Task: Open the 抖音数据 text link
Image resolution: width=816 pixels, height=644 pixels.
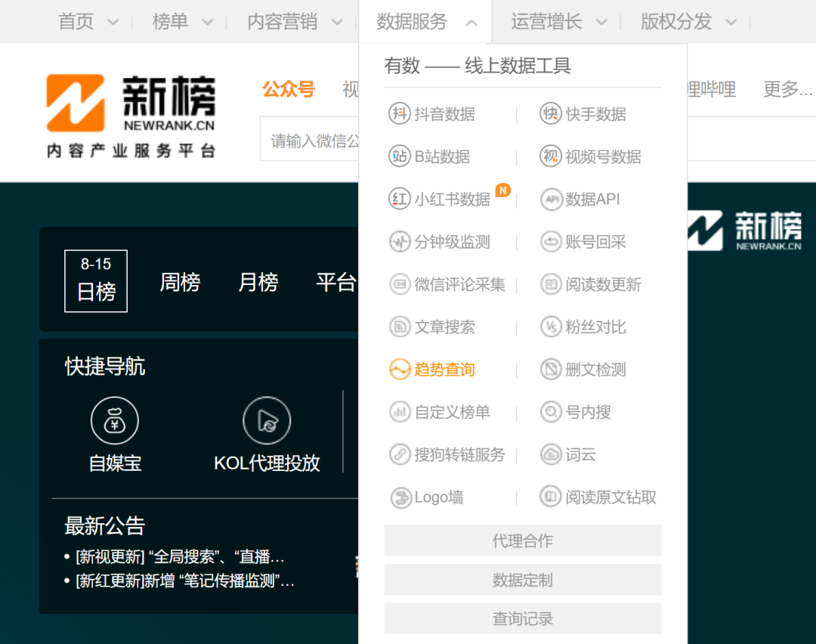Action: pyautogui.click(x=444, y=114)
